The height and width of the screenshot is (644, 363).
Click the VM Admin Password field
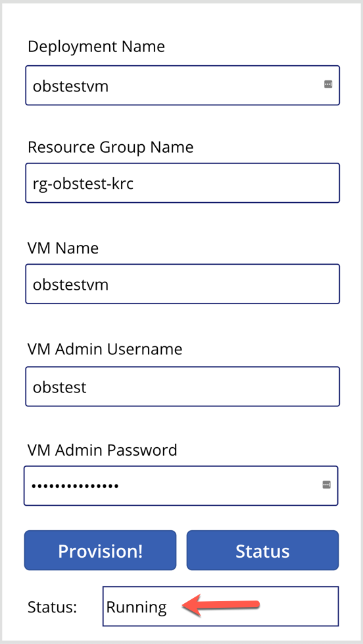[181, 486]
